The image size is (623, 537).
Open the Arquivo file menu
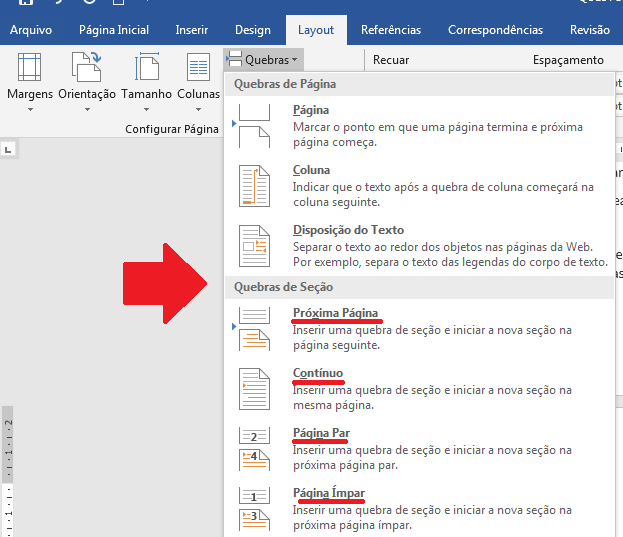pyautogui.click(x=31, y=30)
